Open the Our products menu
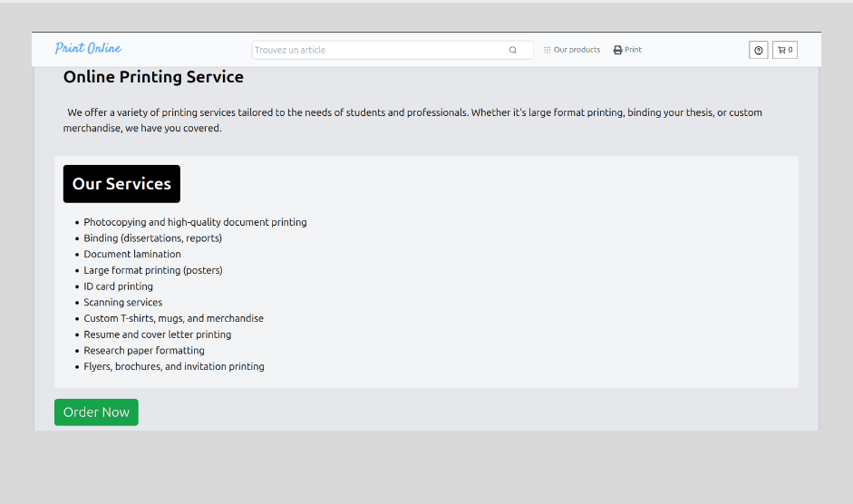The width and height of the screenshot is (853, 504). [x=572, y=50]
